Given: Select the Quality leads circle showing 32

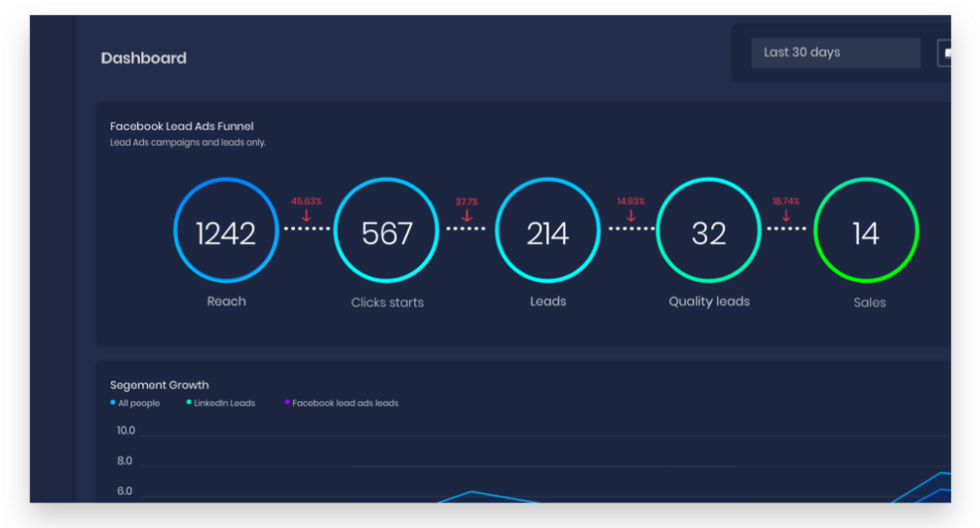Looking at the screenshot, I should coord(709,233).
